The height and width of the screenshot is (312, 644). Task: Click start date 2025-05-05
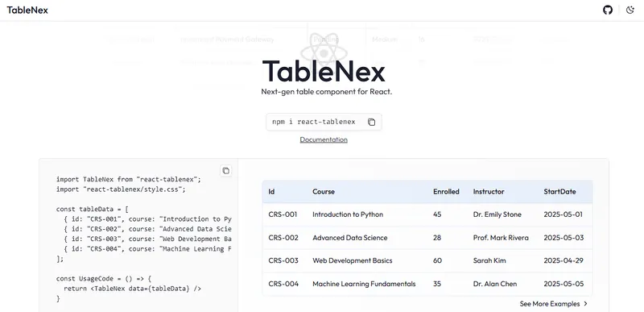coord(563,284)
